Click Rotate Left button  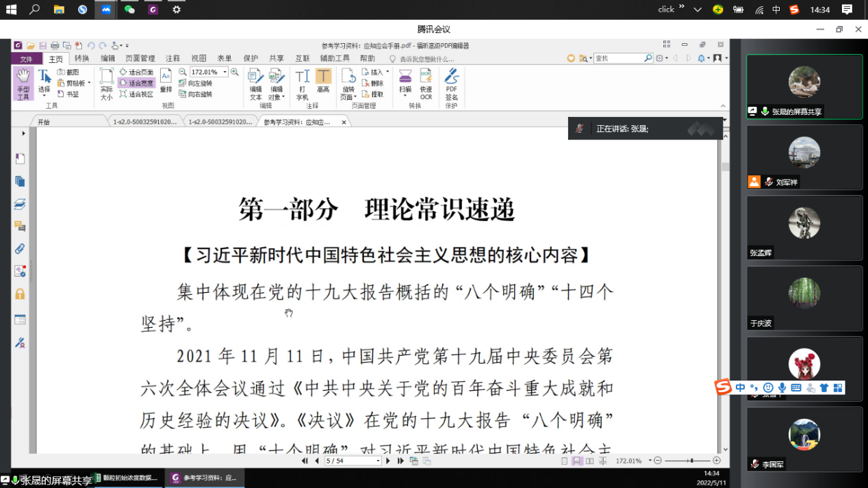coord(196,83)
